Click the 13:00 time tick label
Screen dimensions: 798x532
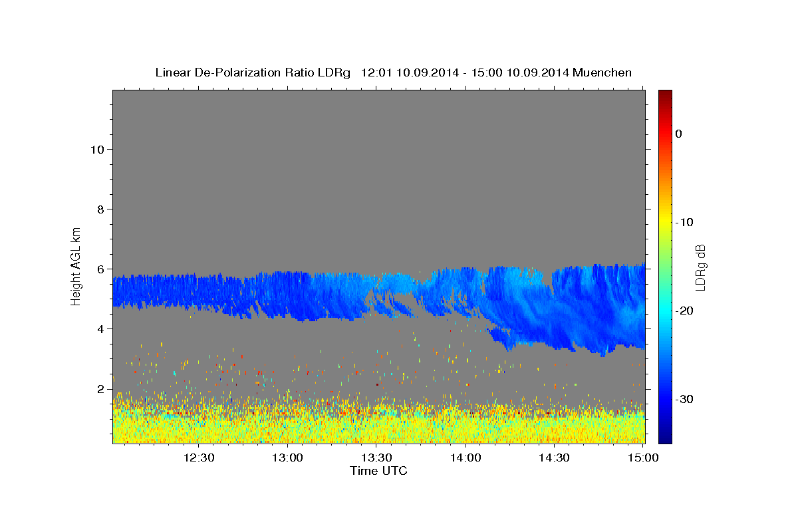tap(288, 458)
